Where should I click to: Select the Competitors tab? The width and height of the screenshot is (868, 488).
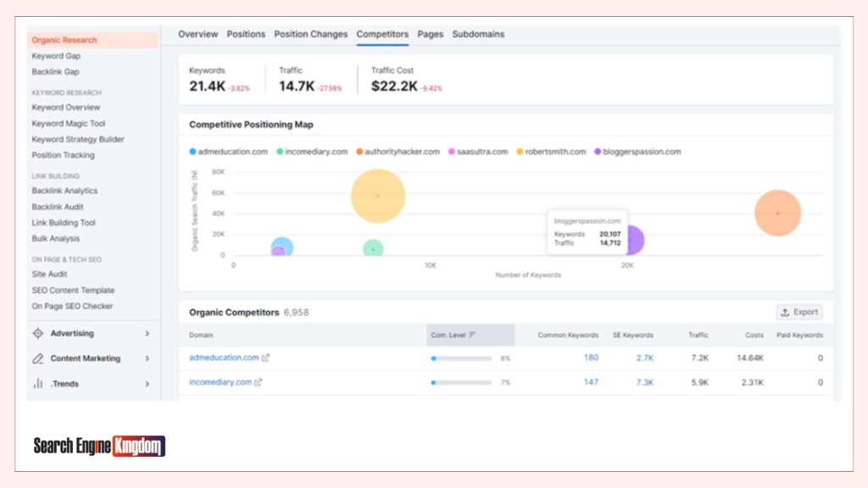pos(382,34)
